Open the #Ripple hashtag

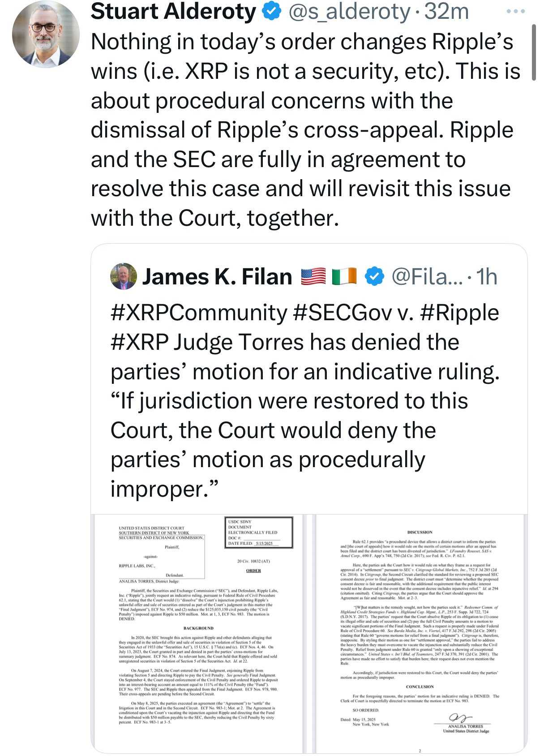(459, 313)
